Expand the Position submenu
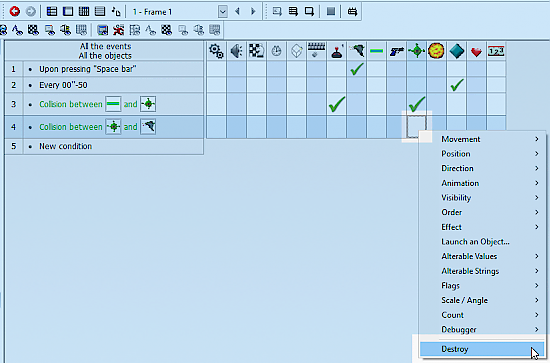This screenshot has height=363, width=550. point(483,154)
